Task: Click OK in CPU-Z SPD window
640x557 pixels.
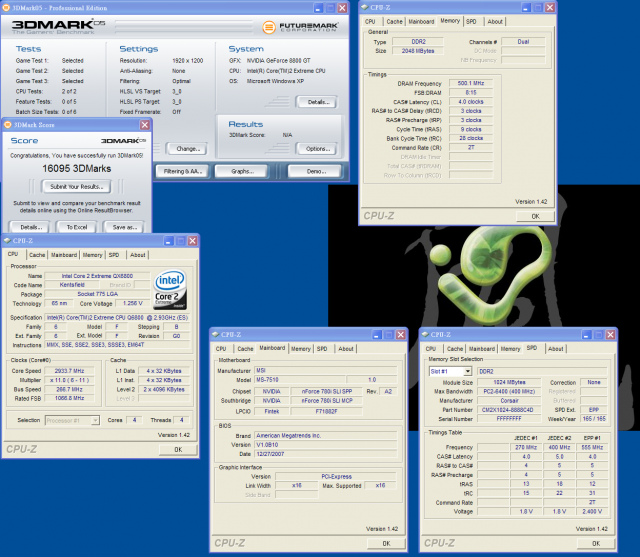Action: coord(596,544)
